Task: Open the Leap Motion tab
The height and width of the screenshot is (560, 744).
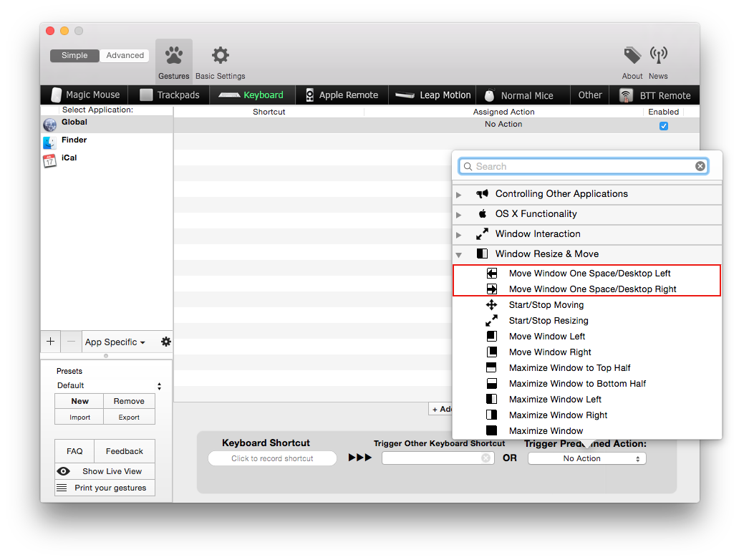Action: coord(433,95)
